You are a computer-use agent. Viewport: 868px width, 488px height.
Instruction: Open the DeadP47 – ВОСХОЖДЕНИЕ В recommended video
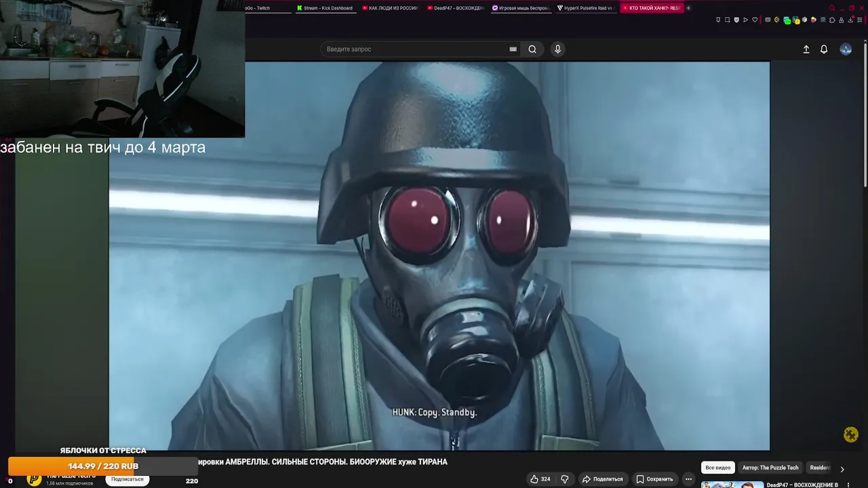click(802, 485)
